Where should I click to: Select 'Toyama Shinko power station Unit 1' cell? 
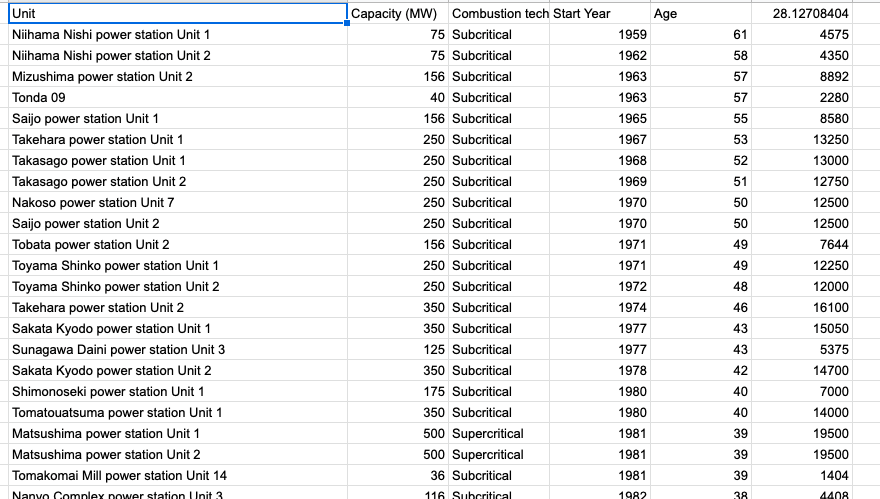pyautogui.click(x=178, y=265)
